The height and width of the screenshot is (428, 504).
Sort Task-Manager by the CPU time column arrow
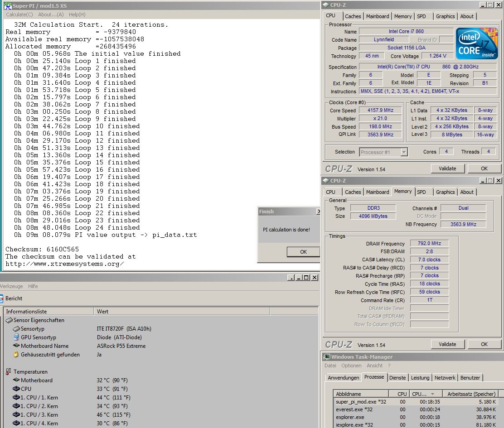click(432, 394)
